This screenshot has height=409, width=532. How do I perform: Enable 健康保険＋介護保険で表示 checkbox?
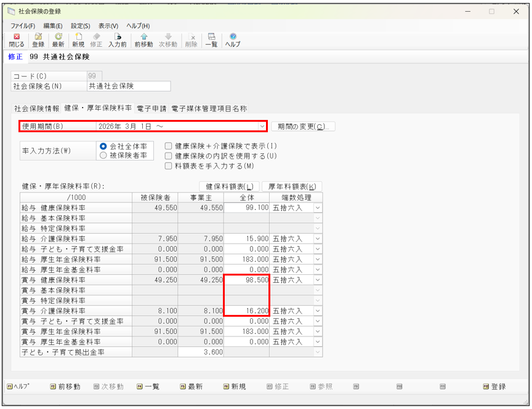click(168, 146)
